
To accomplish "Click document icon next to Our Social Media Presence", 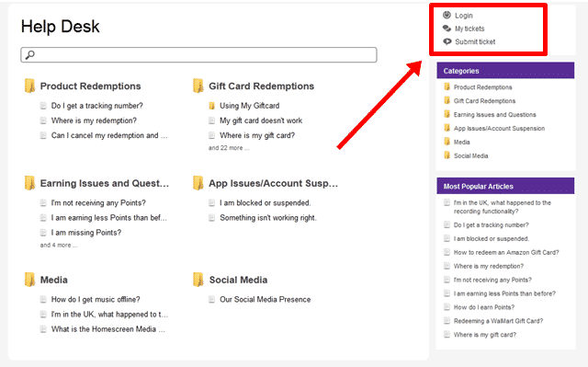I will tap(212, 300).
